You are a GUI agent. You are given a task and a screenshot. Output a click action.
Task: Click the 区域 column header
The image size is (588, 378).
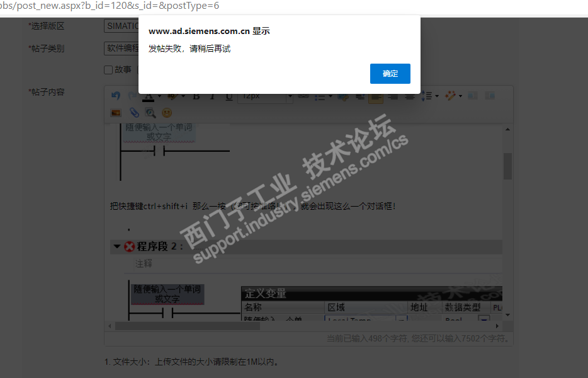pos(336,307)
